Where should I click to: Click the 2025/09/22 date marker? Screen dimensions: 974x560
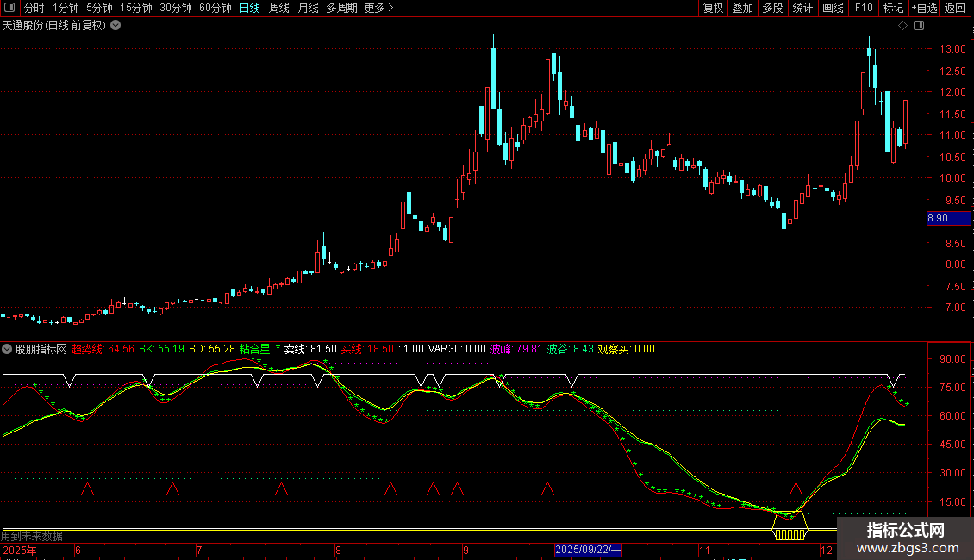[x=588, y=550]
